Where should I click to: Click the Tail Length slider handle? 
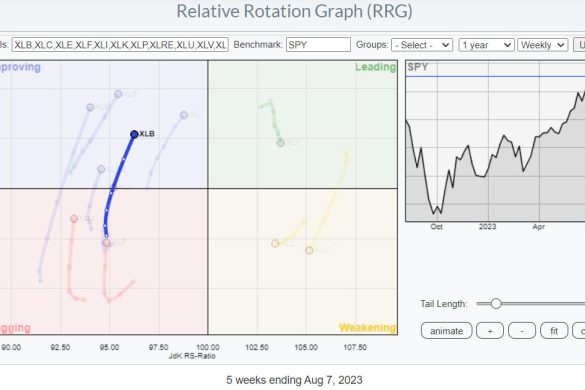496,303
